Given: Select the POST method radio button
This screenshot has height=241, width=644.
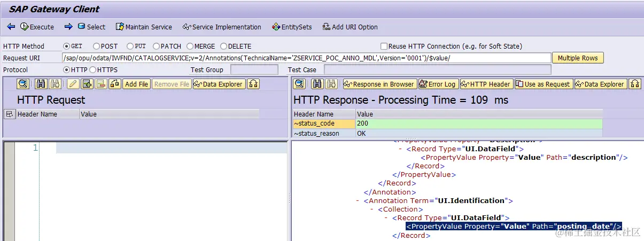Looking at the screenshot, I should 96,46.
